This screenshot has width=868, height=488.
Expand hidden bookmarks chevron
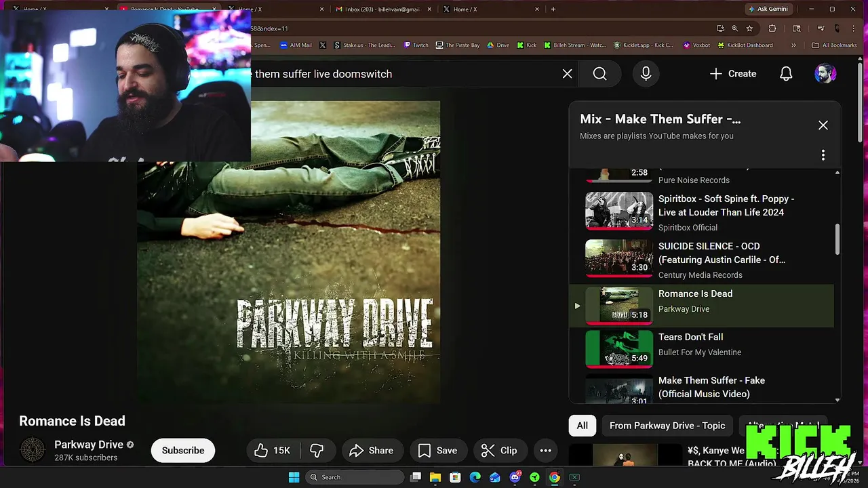(x=793, y=45)
